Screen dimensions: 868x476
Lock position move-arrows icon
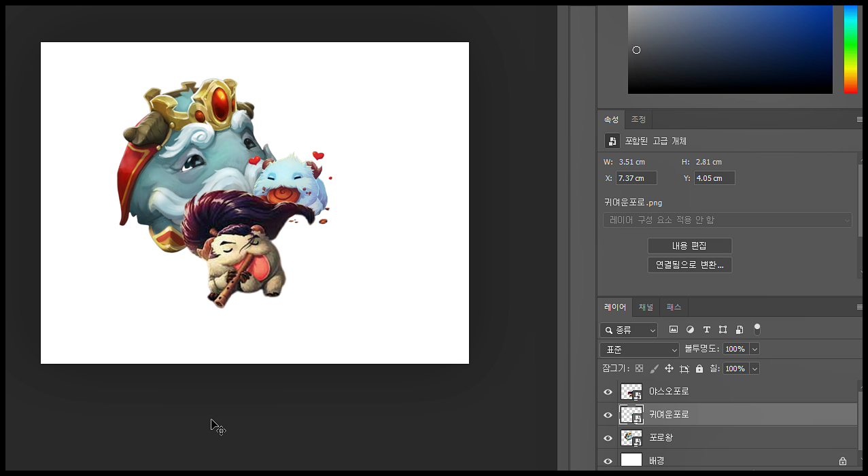pyautogui.click(x=669, y=369)
